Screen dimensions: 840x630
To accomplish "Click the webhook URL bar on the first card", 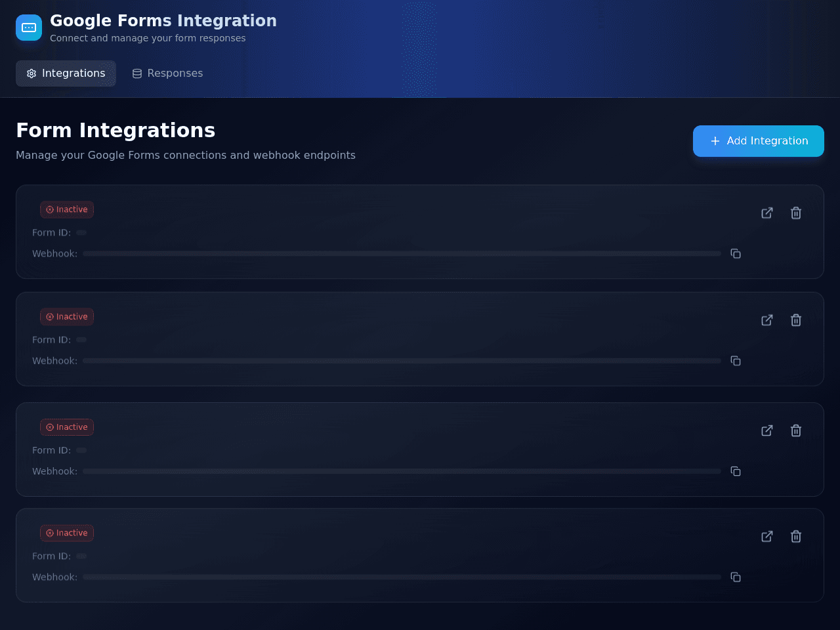I will point(402,253).
